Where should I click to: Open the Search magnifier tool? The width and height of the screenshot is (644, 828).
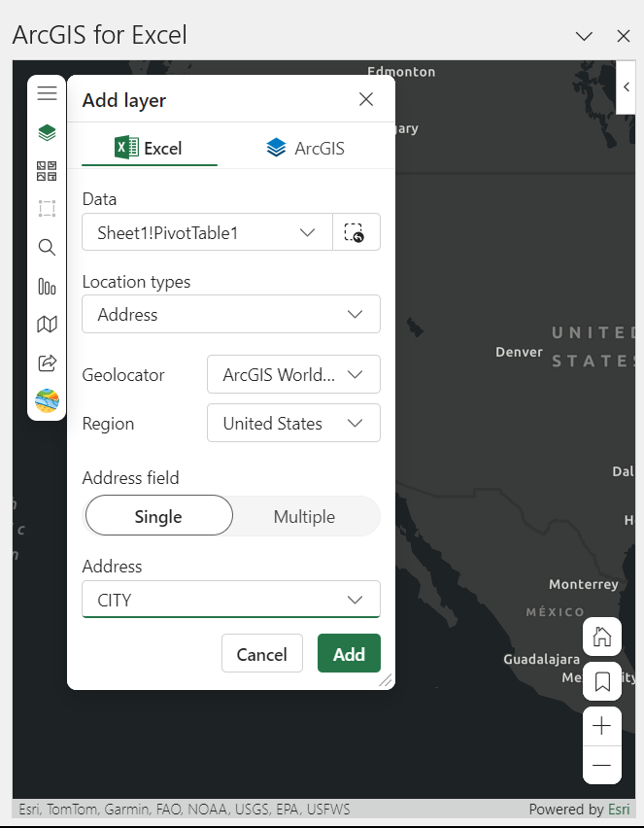47,247
